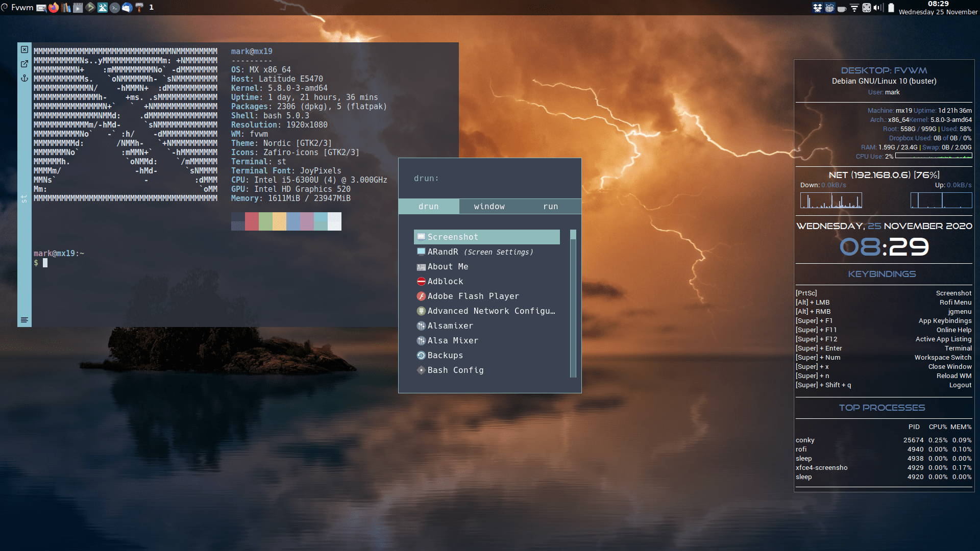The width and height of the screenshot is (980, 551).
Task: Click the maximize arrow icon on terminal sidebar
Action: pyautogui.click(x=24, y=64)
